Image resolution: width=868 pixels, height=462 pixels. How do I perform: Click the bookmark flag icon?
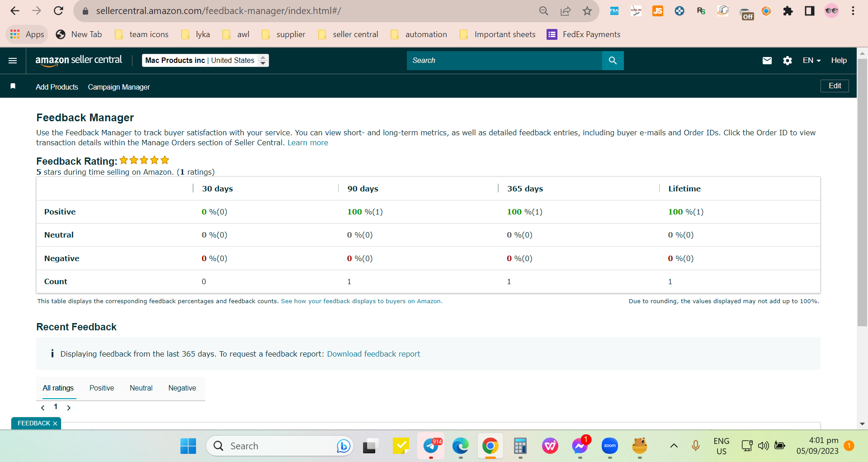pos(13,86)
